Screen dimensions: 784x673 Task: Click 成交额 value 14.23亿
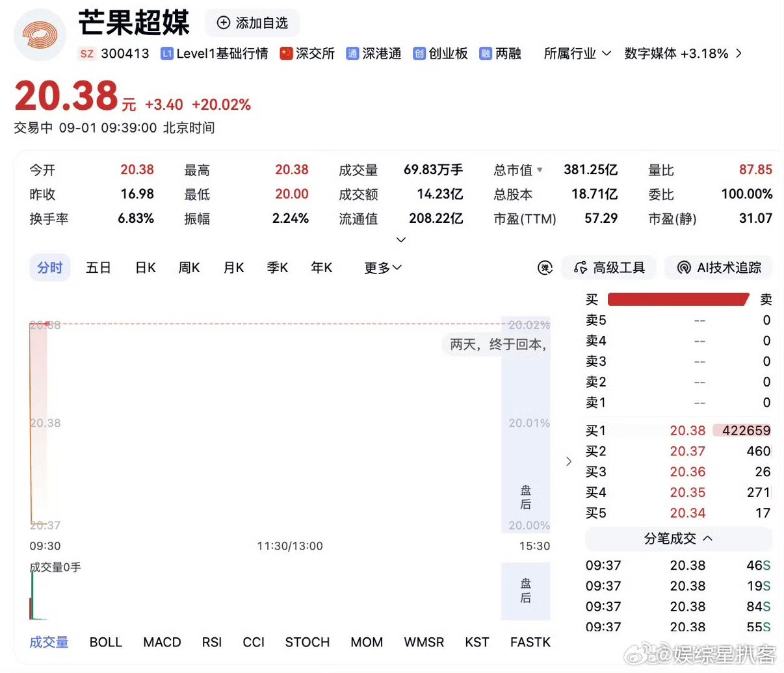(440, 194)
